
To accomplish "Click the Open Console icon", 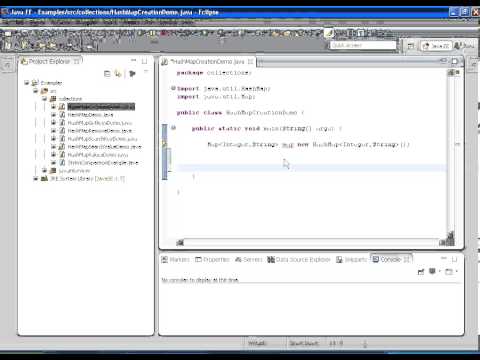I will (449, 272).
